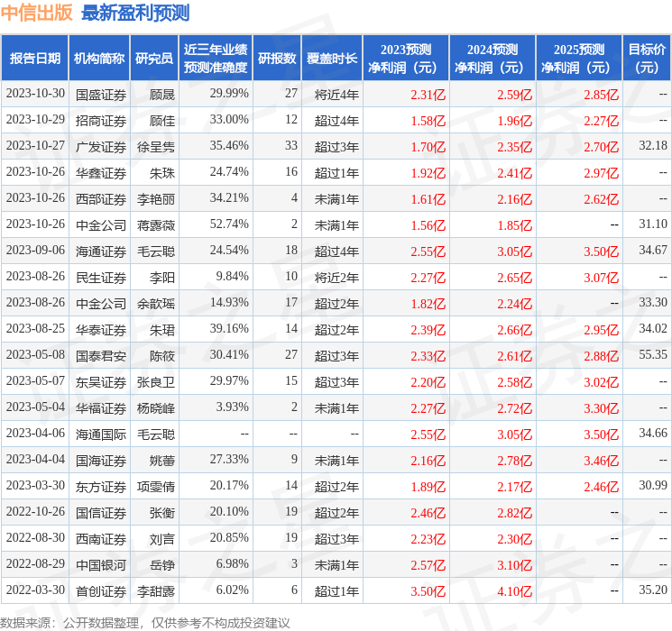Click institution 东吴证券

coord(101,381)
